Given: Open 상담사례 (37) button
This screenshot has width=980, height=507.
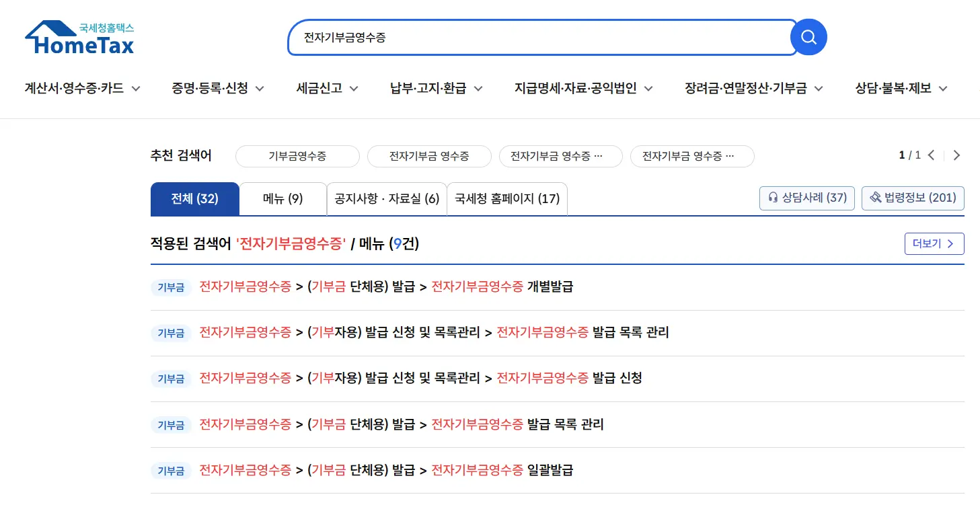Looking at the screenshot, I should click(x=807, y=198).
